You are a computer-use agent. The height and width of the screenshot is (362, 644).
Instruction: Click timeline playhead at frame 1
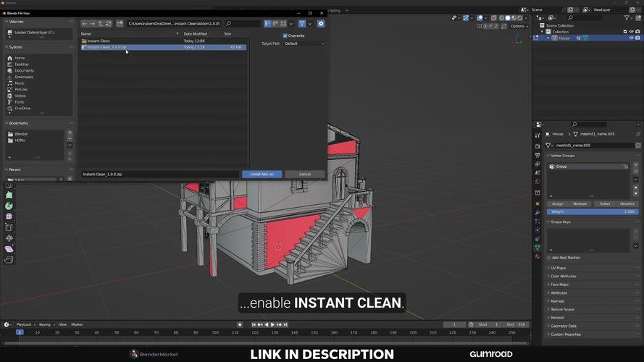pos(20,332)
